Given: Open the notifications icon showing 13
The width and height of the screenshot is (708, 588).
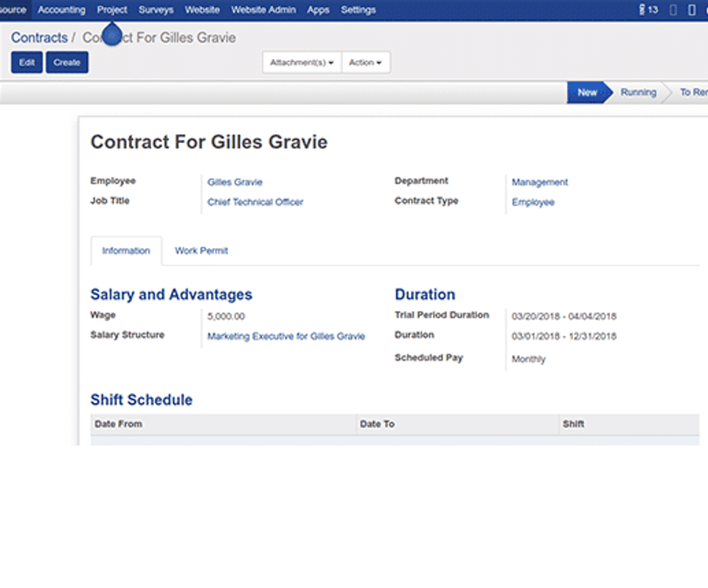Looking at the screenshot, I should pyautogui.click(x=648, y=10).
